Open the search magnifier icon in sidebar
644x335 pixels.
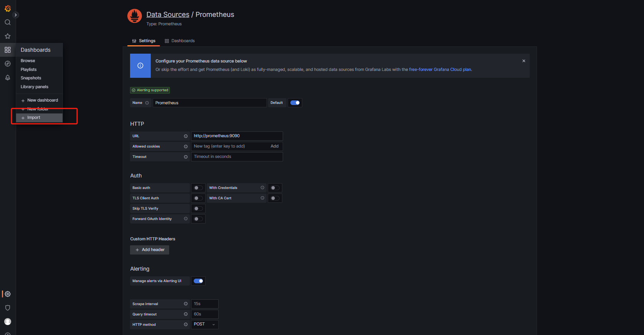pyautogui.click(x=8, y=22)
